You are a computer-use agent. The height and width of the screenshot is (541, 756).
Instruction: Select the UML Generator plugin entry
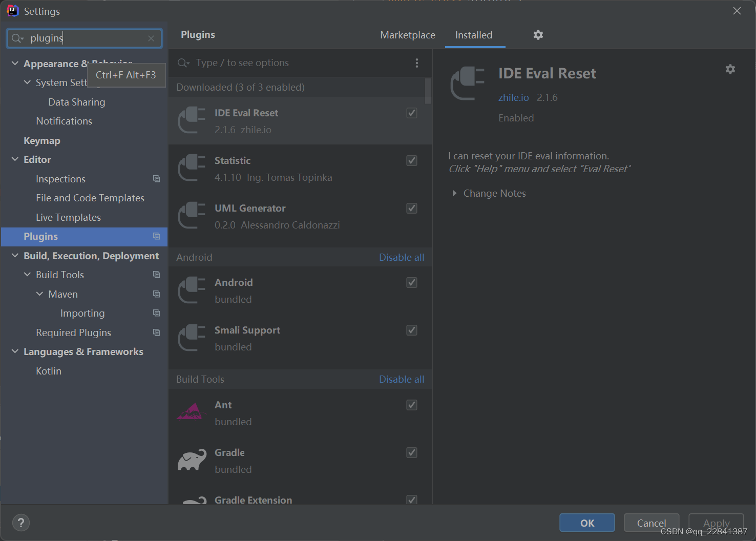click(300, 216)
